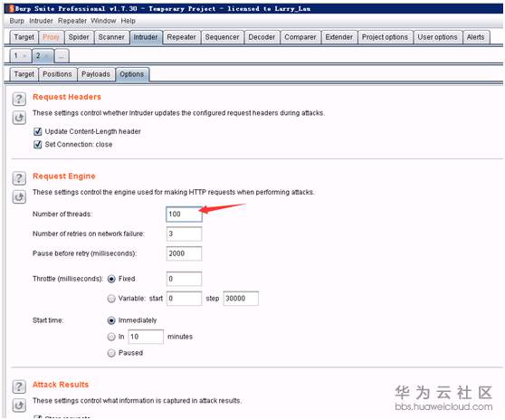The image size is (505, 420).
Task: Click the Number of retries field
Action: [x=185, y=234]
